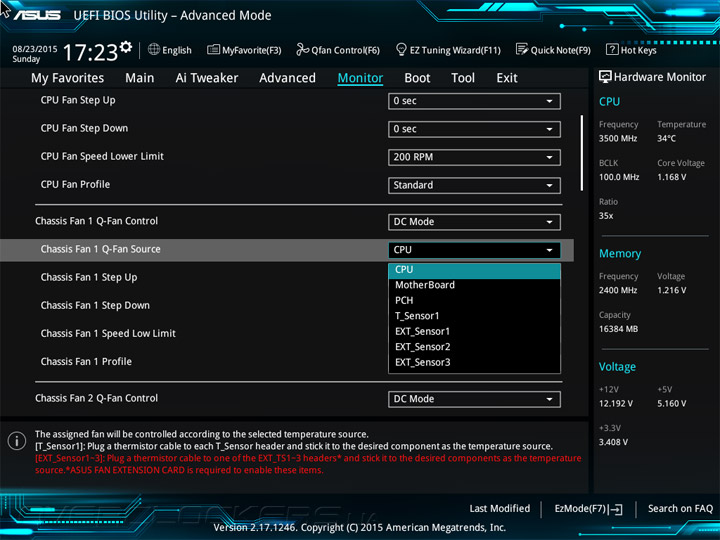Go to the Advanced tab
This screenshot has height=540, width=720.
point(287,78)
